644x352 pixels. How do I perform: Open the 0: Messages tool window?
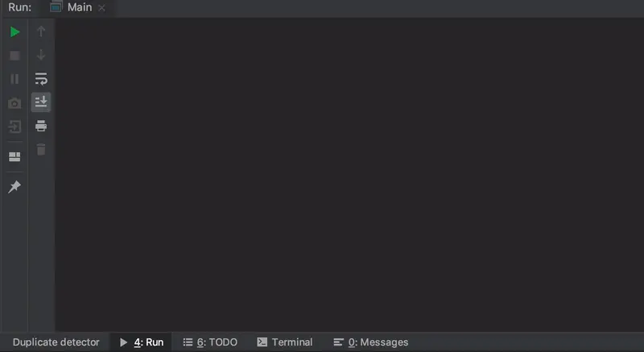pos(371,342)
